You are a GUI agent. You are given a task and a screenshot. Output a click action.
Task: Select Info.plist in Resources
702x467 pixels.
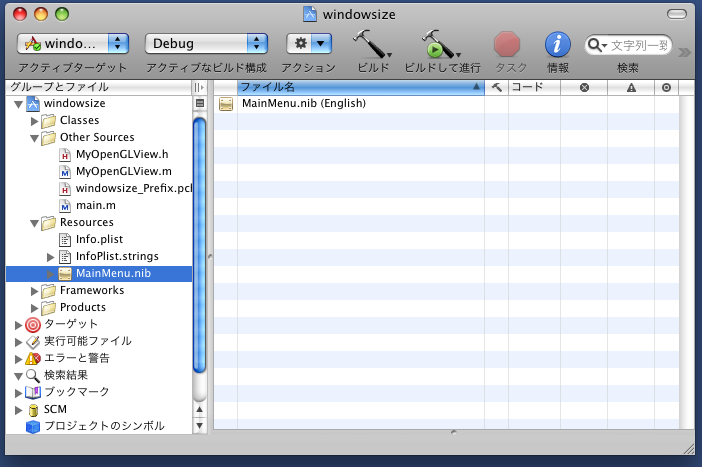click(x=101, y=239)
